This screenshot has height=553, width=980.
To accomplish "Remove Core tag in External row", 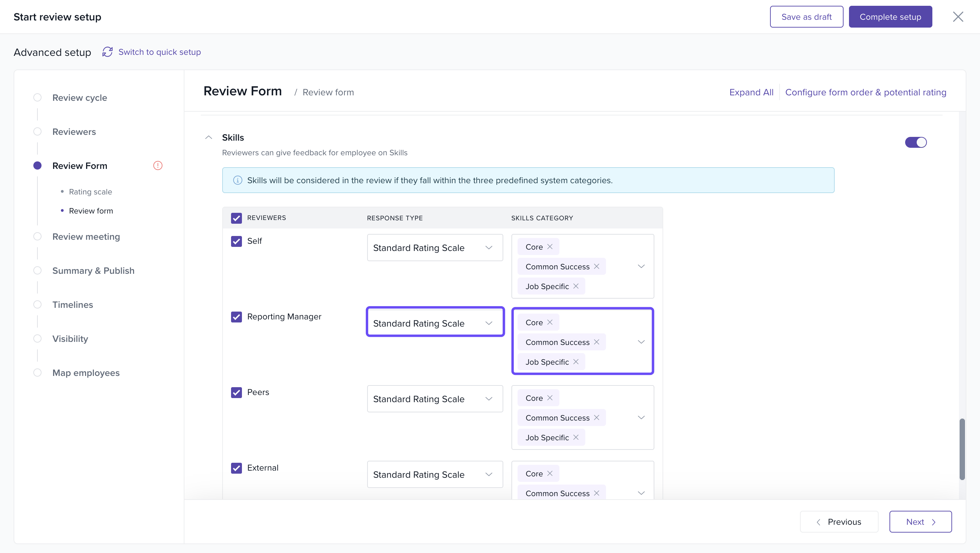I will [550, 473].
